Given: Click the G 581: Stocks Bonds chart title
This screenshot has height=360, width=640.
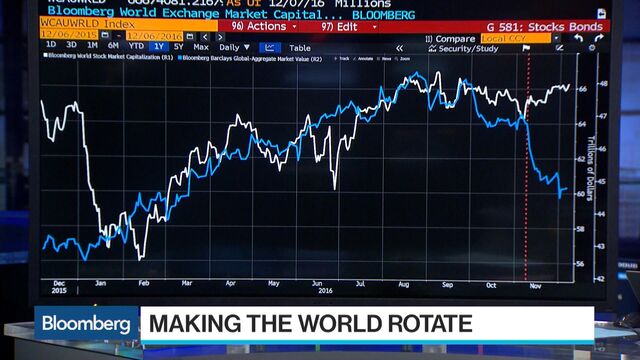Looking at the screenshot, I should pyautogui.click(x=544, y=27).
